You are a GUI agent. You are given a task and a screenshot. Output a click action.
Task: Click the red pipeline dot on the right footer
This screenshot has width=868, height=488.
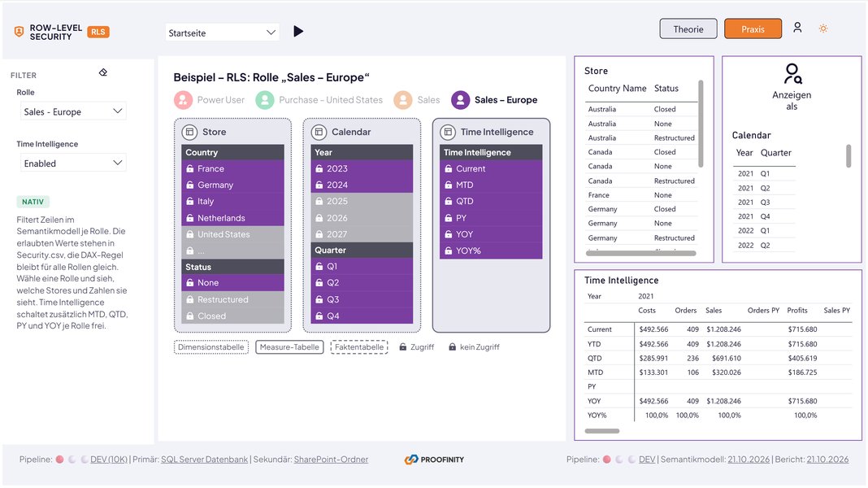click(x=607, y=460)
